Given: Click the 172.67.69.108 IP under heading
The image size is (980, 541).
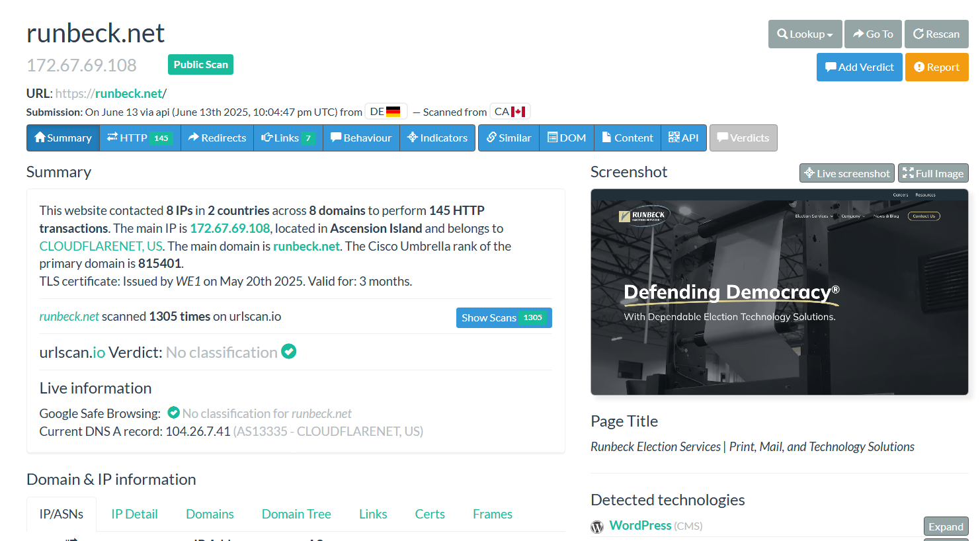Looking at the screenshot, I should [81, 65].
